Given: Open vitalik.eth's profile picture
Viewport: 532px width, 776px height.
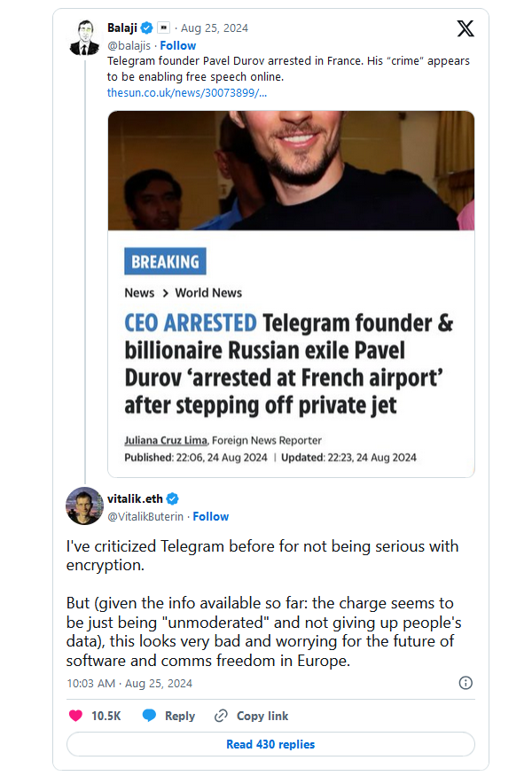Looking at the screenshot, I should click(x=84, y=506).
